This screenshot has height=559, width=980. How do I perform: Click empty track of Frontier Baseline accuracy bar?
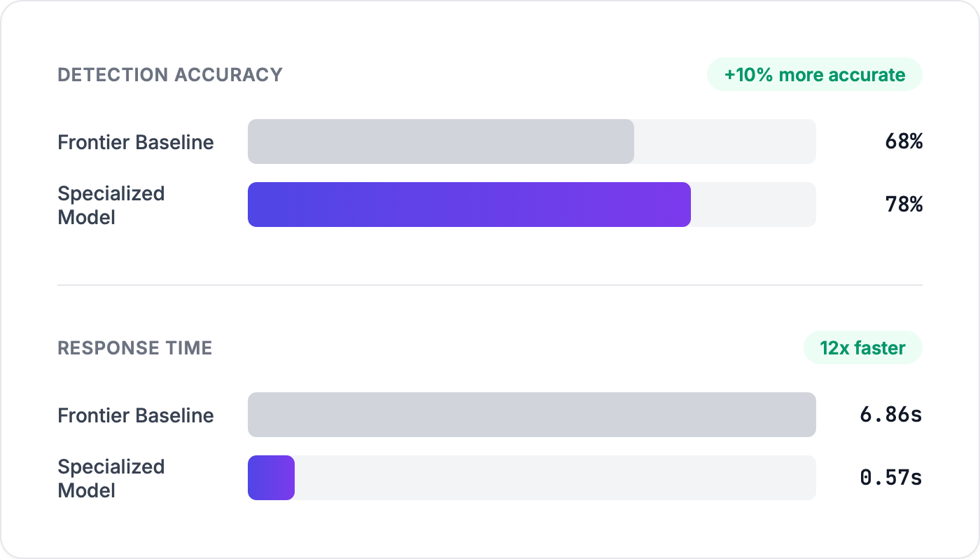724,142
